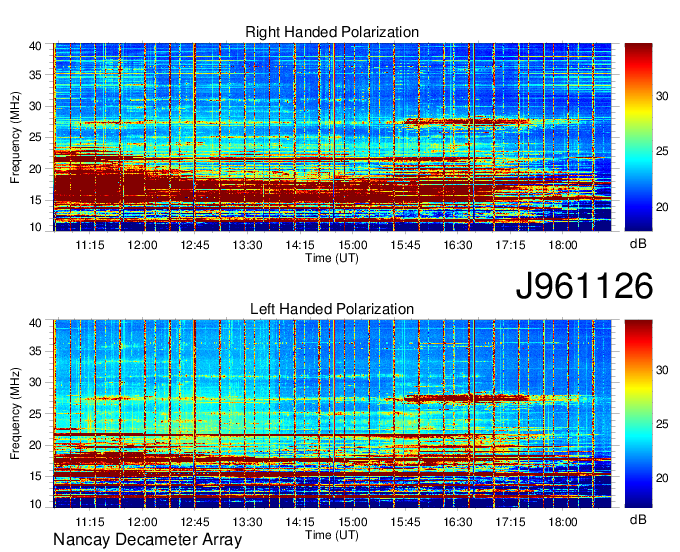680x552 pixels.
Task: Click Frequency (MHz) axis label of Left Handed plot
Action: coord(15,414)
